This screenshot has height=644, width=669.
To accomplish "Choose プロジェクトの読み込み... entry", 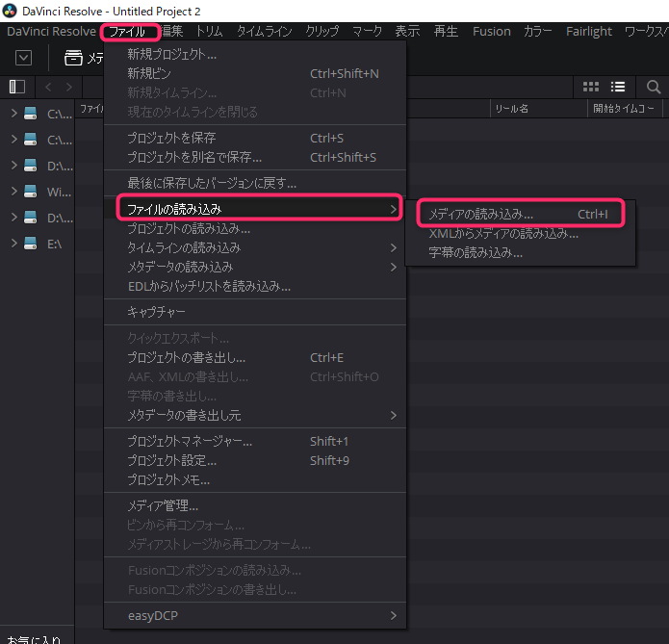I will point(255,228).
